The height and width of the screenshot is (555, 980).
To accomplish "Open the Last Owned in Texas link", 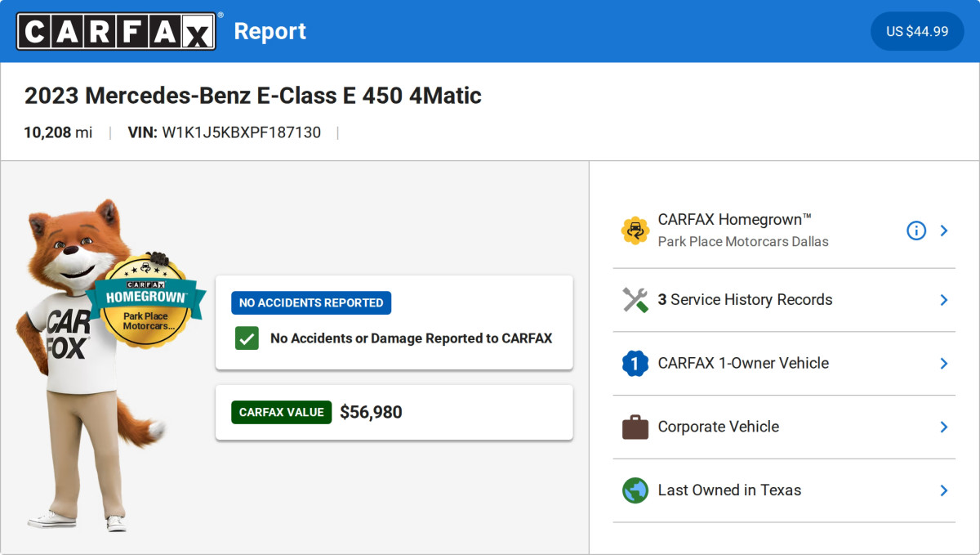I will click(729, 490).
